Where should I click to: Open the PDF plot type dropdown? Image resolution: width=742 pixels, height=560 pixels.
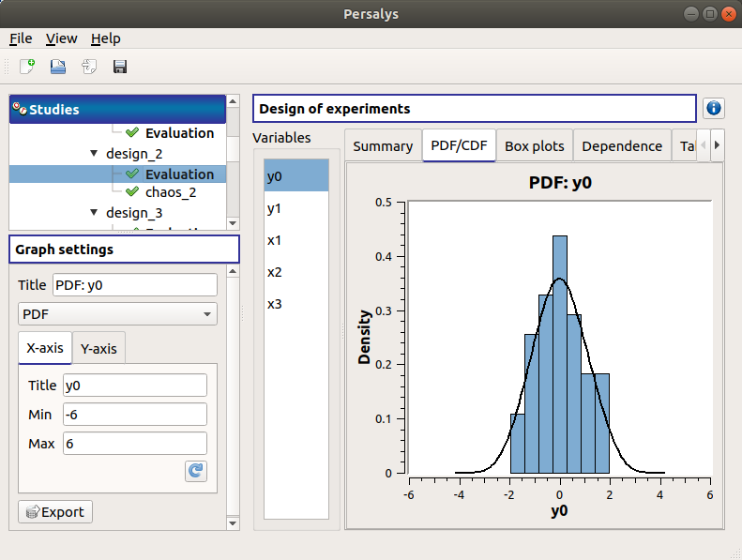tap(117, 313)
